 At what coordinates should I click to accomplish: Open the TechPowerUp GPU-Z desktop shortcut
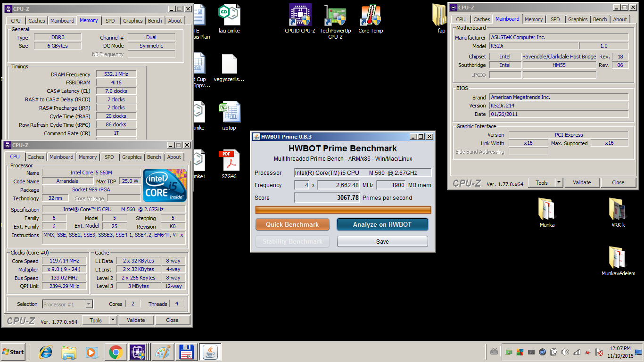[335, 22]
